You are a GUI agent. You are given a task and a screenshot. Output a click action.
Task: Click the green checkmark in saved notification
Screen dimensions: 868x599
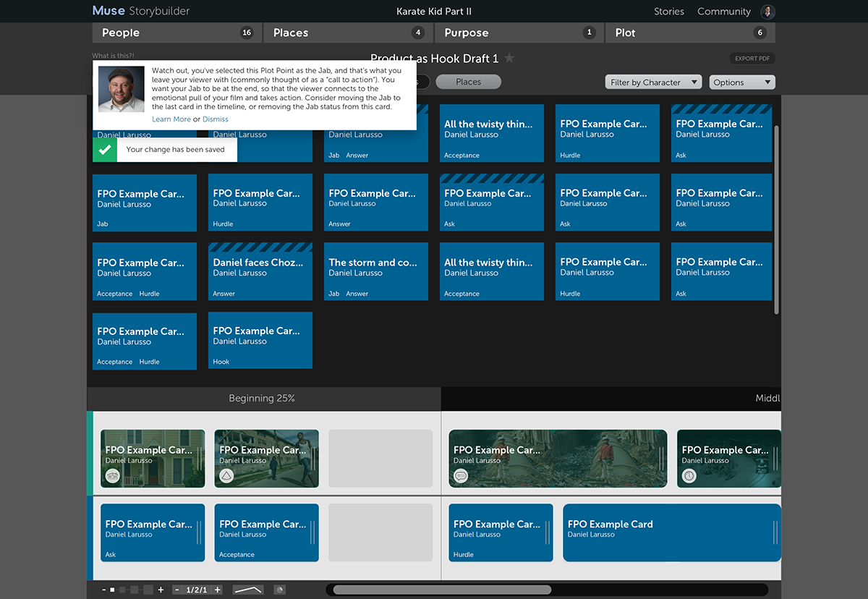(105, 150)
